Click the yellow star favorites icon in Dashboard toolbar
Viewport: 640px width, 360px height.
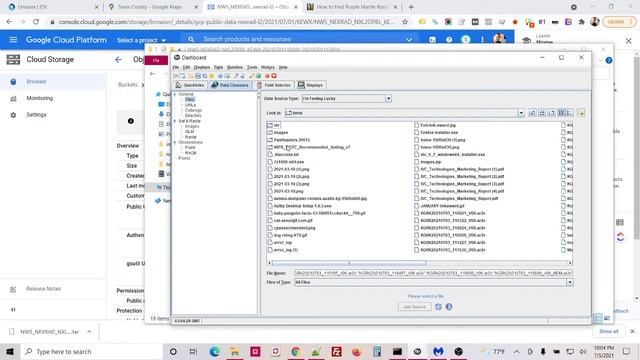pos(211,76)
